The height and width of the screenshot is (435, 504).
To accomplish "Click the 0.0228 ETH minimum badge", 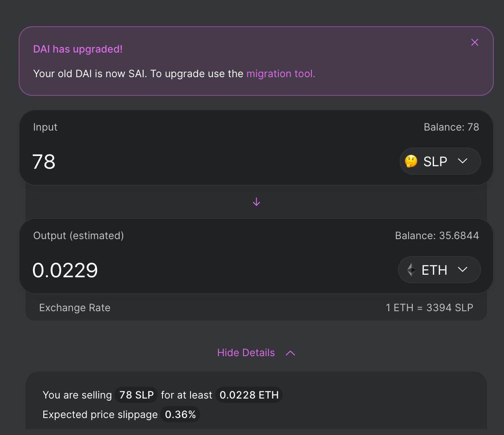I will coord(249,395).
